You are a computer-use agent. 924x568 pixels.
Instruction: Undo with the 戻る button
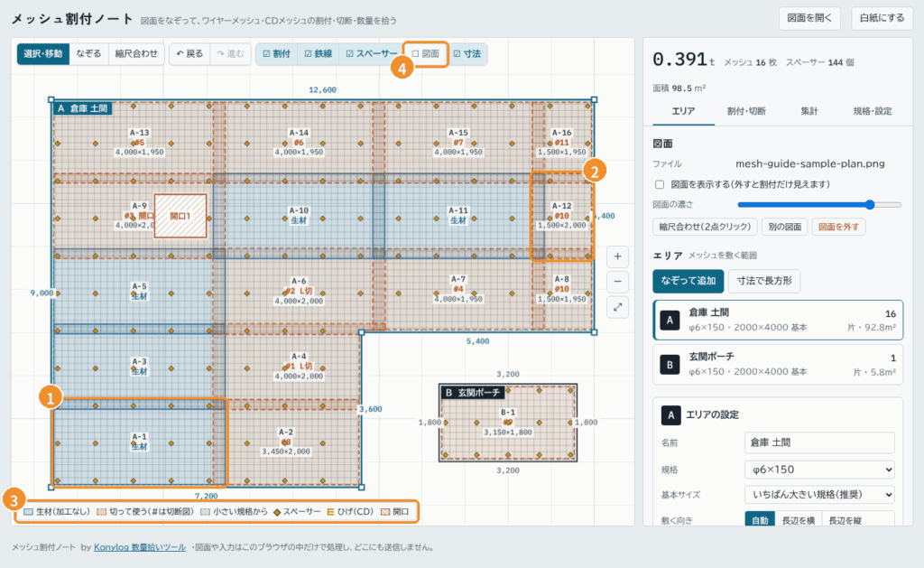(x=189, y=53)
